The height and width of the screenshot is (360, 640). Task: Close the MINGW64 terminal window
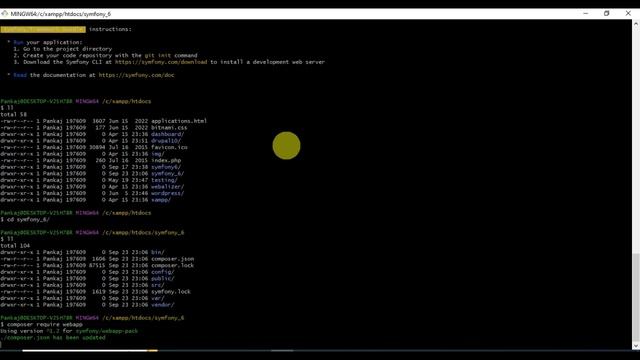pyautogui.click(x=628, y=13)
